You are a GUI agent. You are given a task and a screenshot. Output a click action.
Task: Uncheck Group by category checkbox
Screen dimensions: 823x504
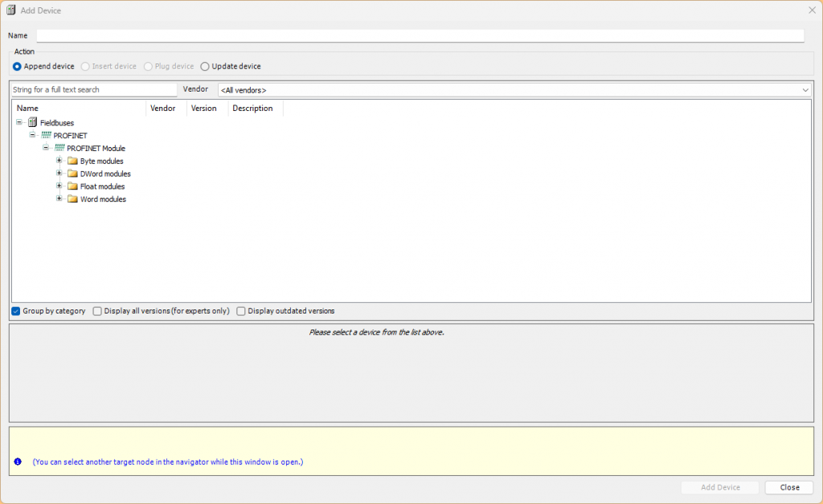tap(16, 311)
